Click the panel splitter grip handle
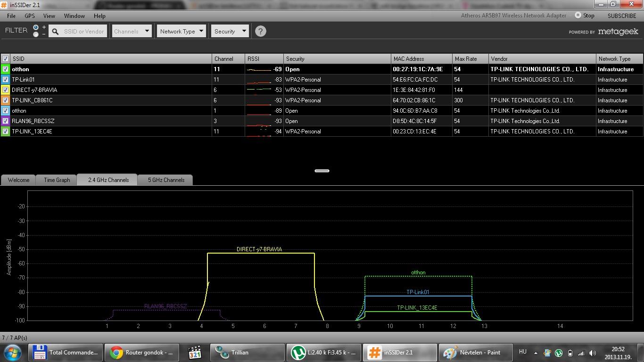This screenshot has width=644, height=362. [322, 171]
